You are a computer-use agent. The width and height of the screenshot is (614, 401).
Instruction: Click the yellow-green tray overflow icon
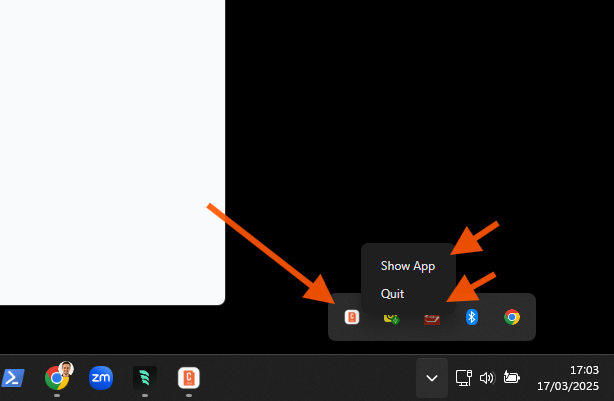[392, 318]
